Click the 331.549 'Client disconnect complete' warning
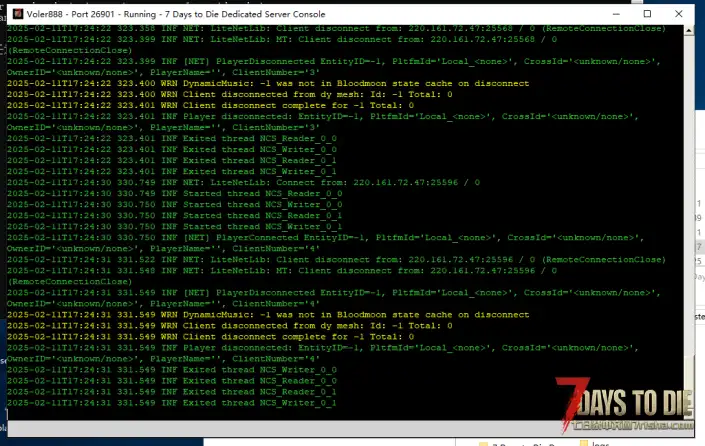Screen dimensions: 705x446 210,337
